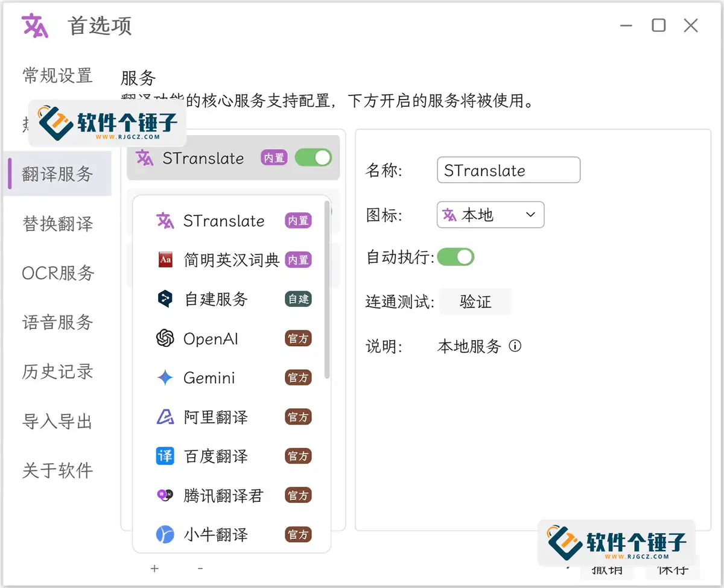Screen dimensions: 724x588
Task: Open the 常规设置 section
Action: click(57, 76)
